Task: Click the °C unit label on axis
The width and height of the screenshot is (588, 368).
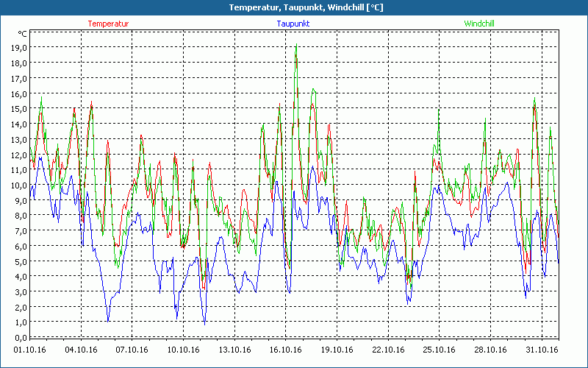Action: pyautogui.click(x=22, y=34)
